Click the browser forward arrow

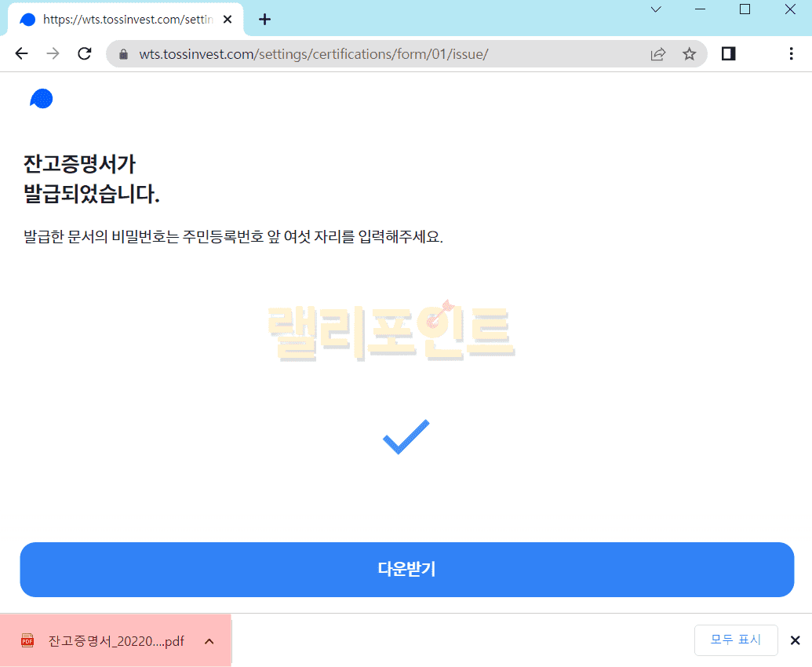point(53,53)
